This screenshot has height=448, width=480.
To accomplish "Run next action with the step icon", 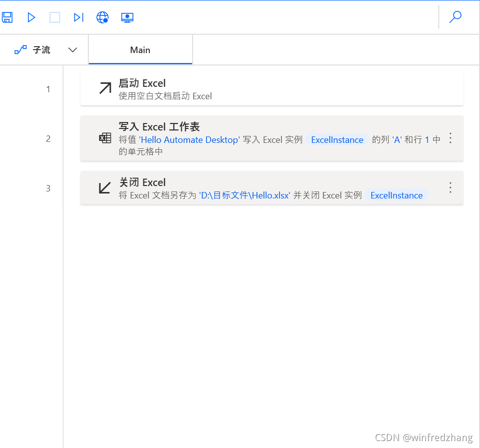I will (x=78, y=17).
